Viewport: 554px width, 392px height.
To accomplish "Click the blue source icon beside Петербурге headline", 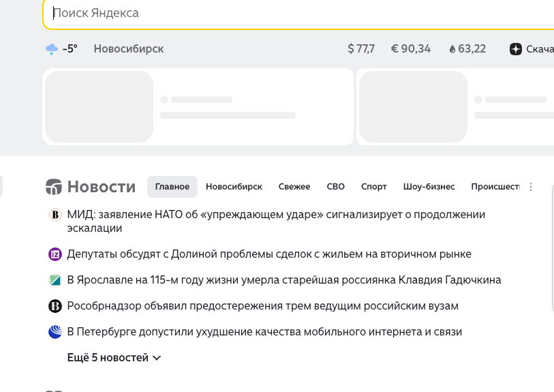I will coord(55,332).
